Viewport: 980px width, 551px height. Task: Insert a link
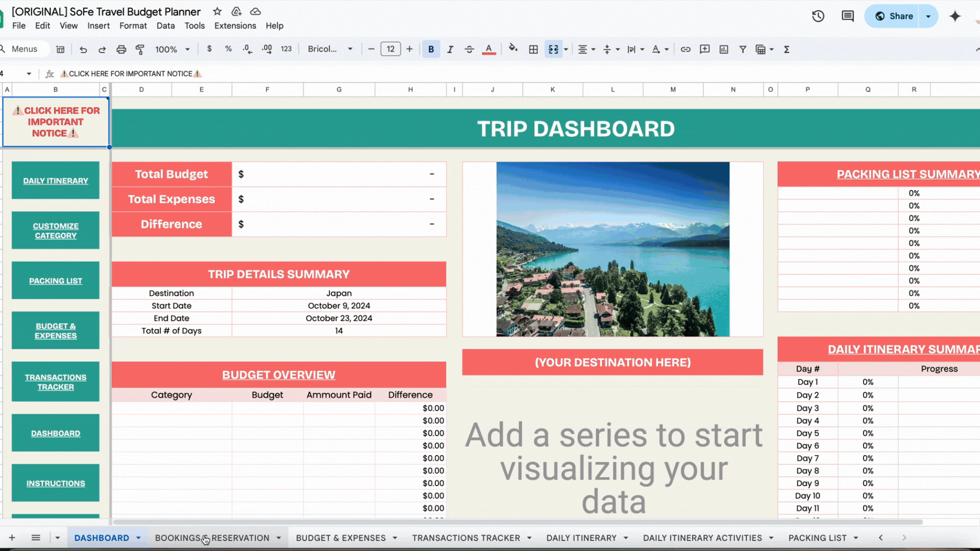685,49
